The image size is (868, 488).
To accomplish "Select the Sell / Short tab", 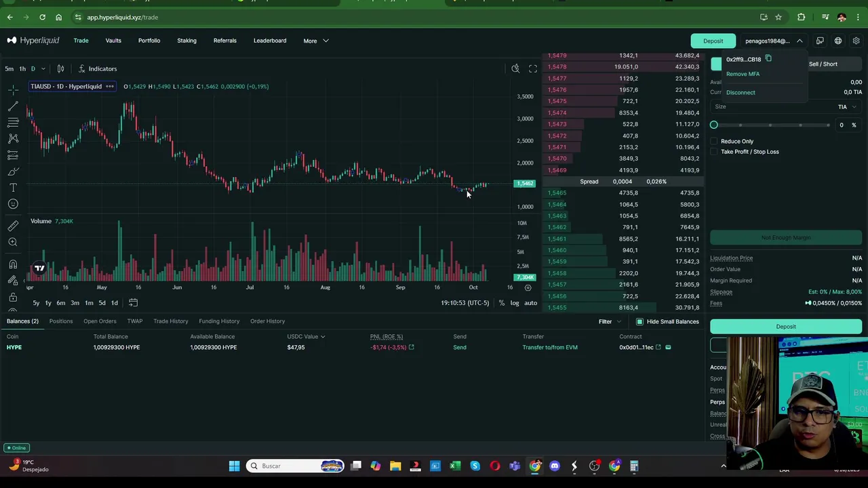I will tap(823, 64).
